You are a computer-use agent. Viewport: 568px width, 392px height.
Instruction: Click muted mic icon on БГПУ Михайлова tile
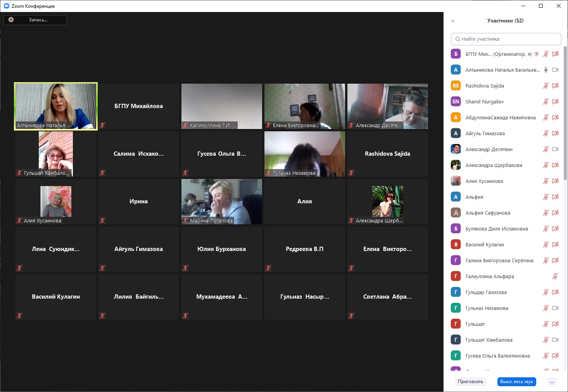click(102, 125)
